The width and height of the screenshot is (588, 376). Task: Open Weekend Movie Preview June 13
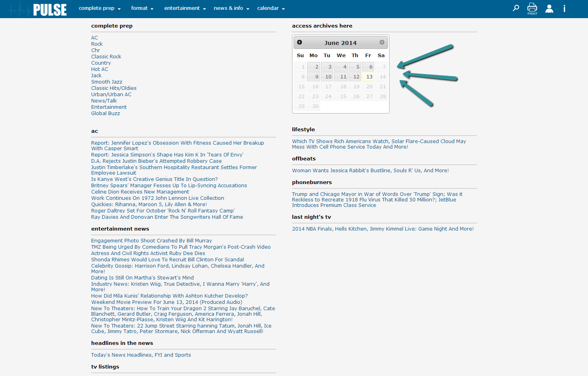[167, 302]
